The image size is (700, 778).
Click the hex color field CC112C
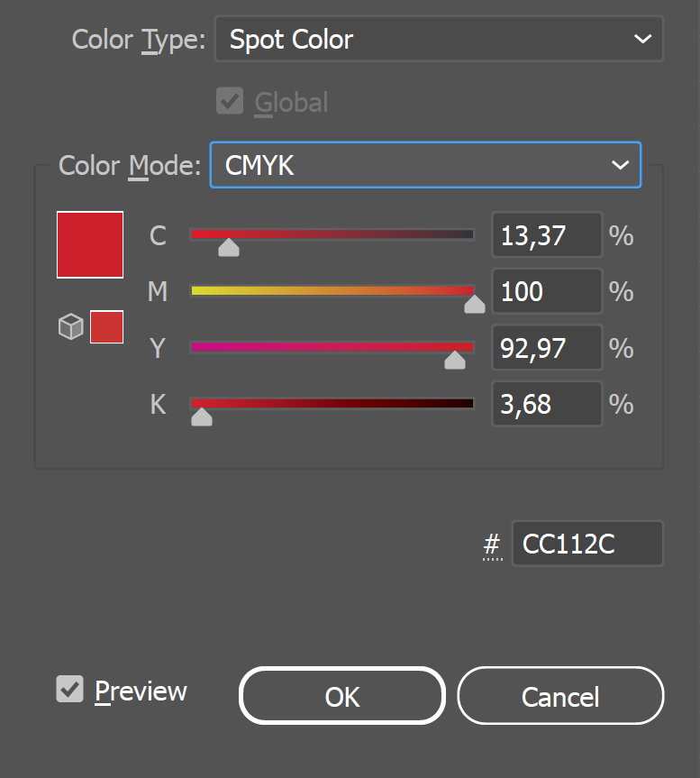[x=587, y=544]
